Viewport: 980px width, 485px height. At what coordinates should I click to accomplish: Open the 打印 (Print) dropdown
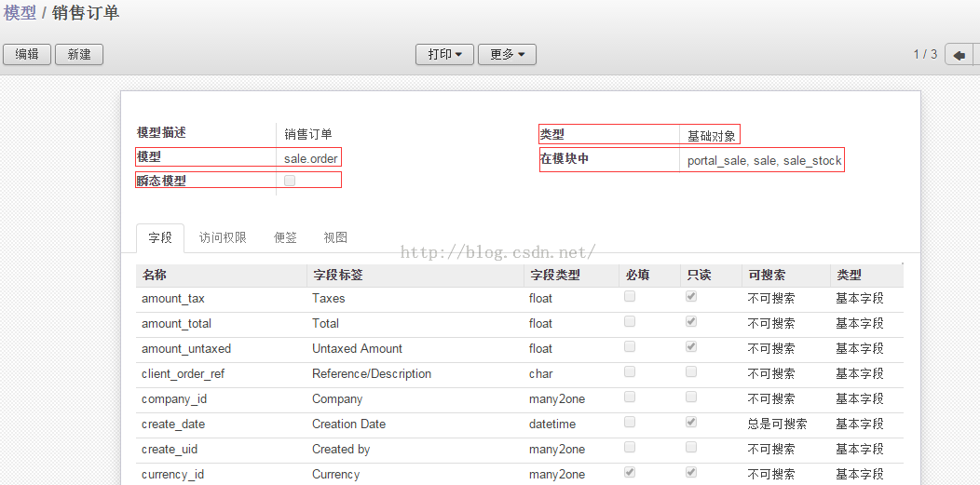pyautogui.click(x=444, y=55)
